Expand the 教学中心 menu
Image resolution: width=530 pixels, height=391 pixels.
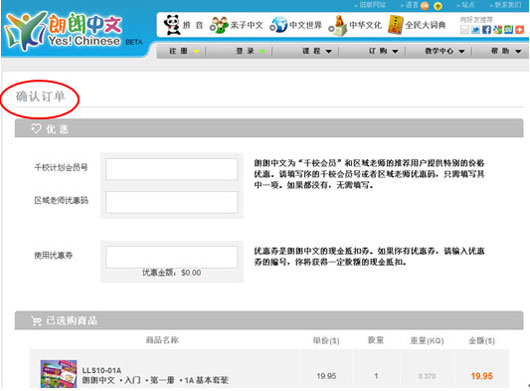(x=444, y=51)
